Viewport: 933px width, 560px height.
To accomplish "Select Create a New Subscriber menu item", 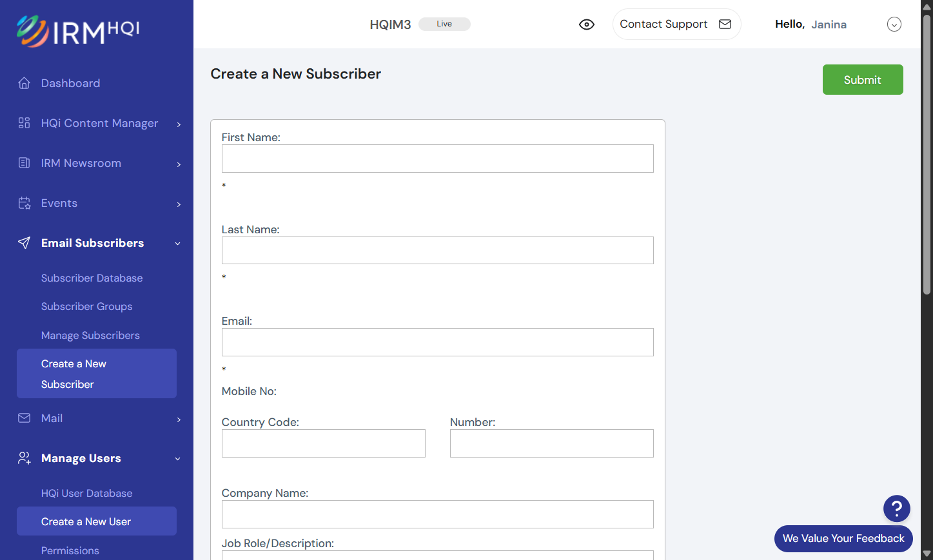I will click(x=97, y=374).
